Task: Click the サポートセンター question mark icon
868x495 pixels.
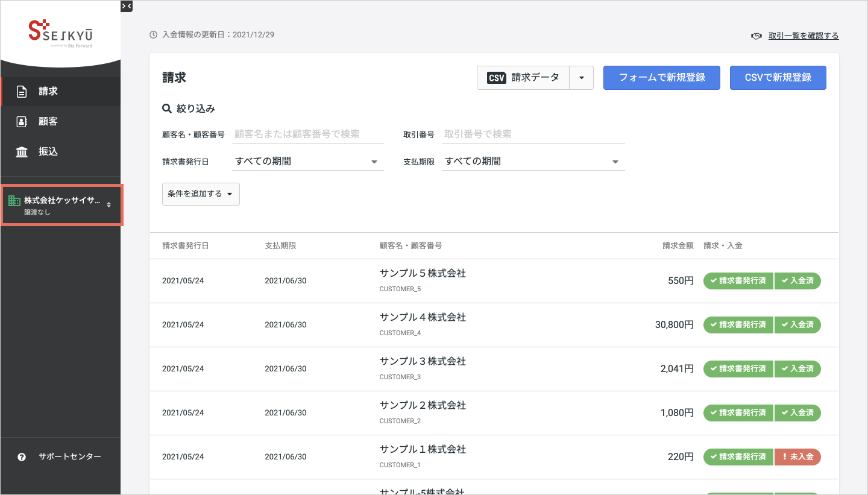Action: [x=22, y=457]
